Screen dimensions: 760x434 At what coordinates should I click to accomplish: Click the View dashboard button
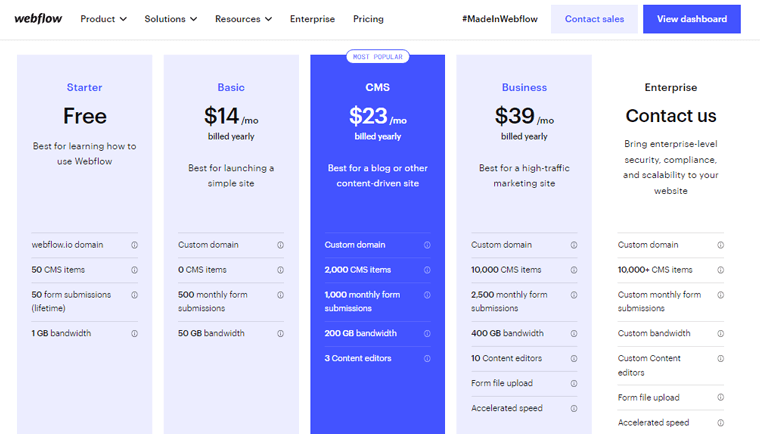tap(692, 19)
